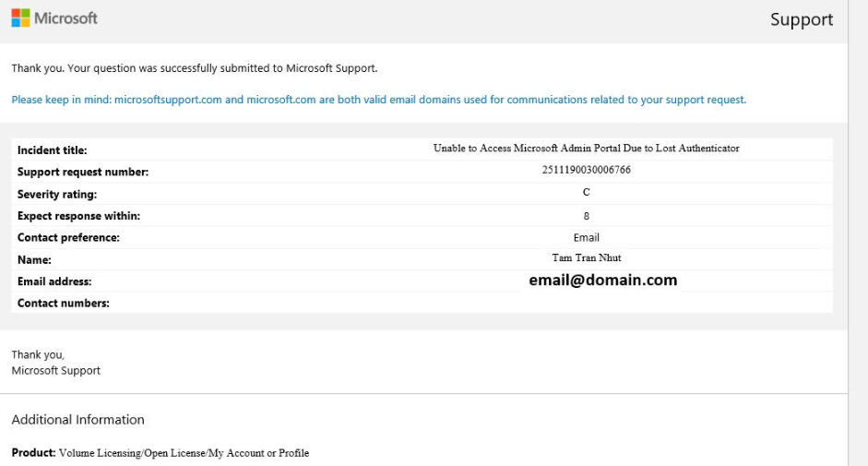Click the Contact numbers label
The image size is (868, 466).
pos(63,303)
